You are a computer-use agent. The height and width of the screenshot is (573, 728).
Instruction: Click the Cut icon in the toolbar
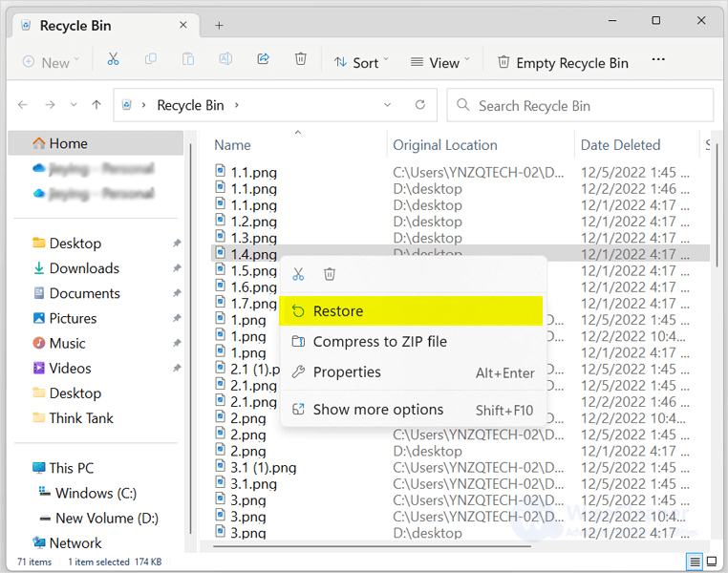113,59
